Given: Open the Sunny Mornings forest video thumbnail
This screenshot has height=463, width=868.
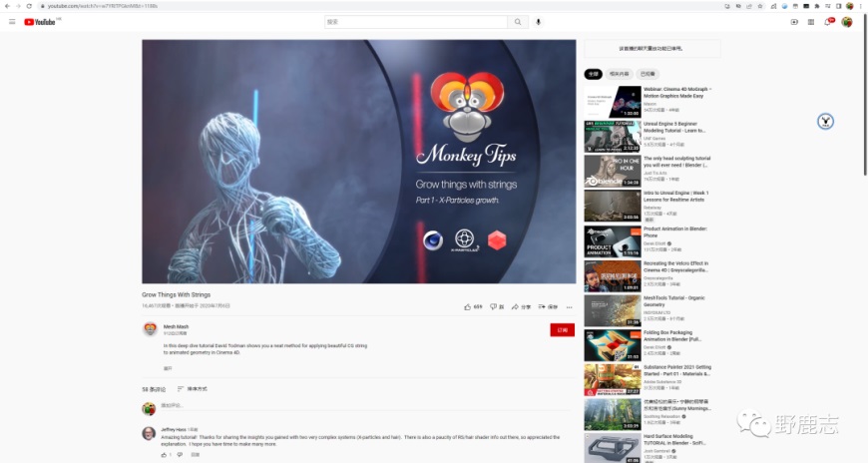Looking at the screenshot, I should pos(613,414).
